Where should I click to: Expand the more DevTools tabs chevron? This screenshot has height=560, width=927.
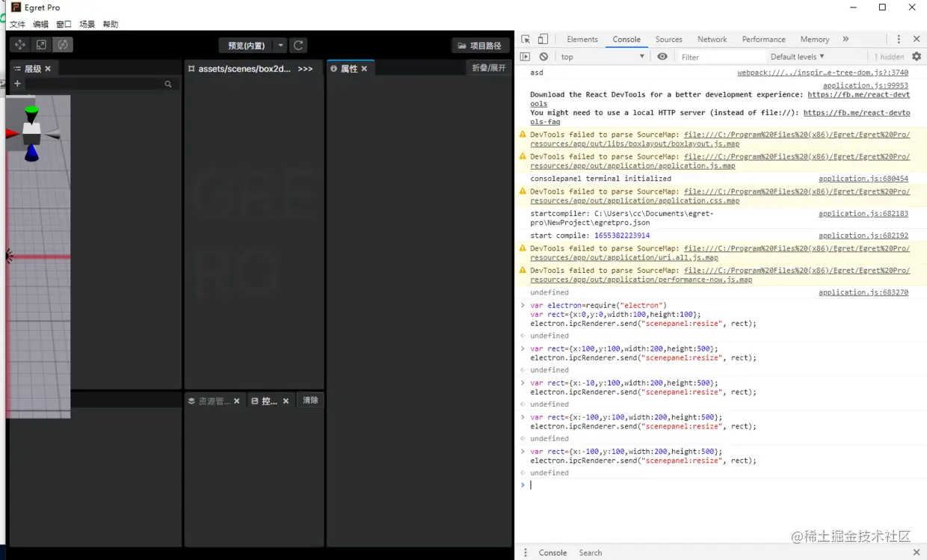(846, 40)
